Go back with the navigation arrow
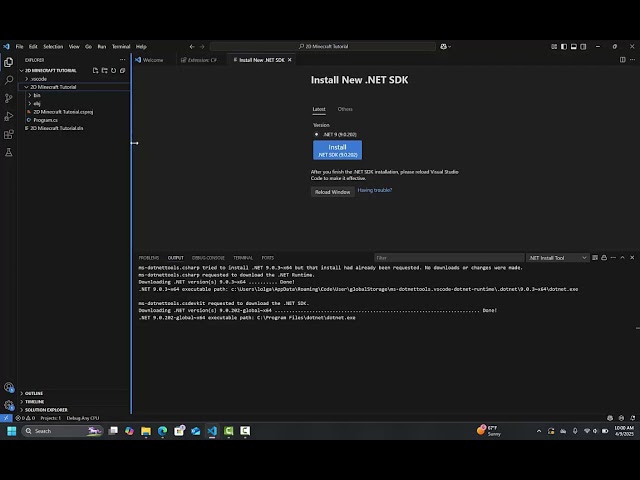The height and width of the screenshot is (480, 640). [x=192, y=47]
